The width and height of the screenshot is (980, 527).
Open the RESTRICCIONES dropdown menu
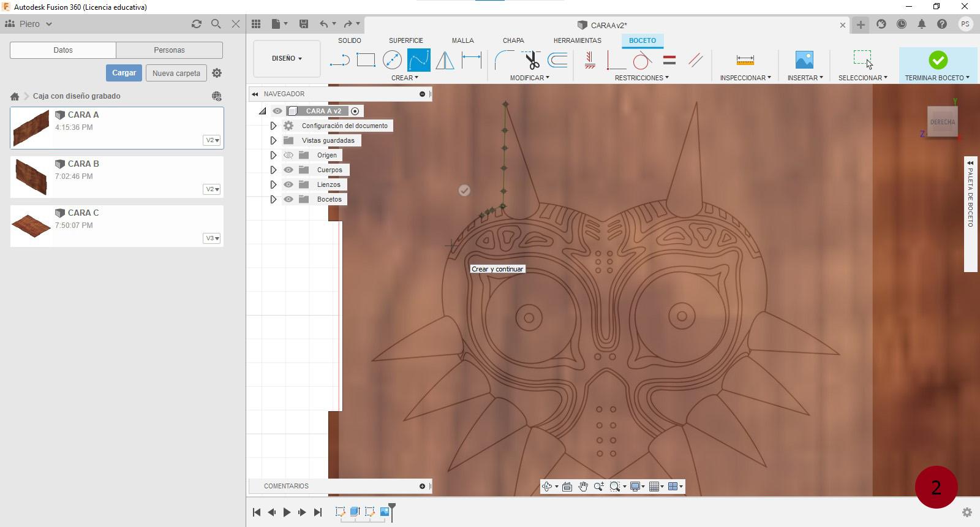click(x=641, y=78)
